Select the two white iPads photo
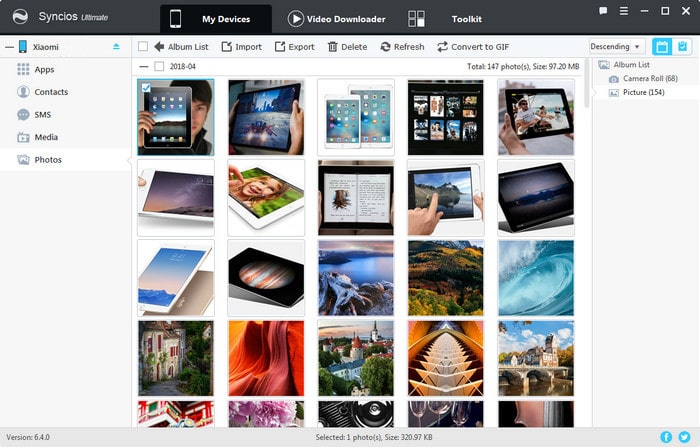The image size is (700, 447). [356, 117]
